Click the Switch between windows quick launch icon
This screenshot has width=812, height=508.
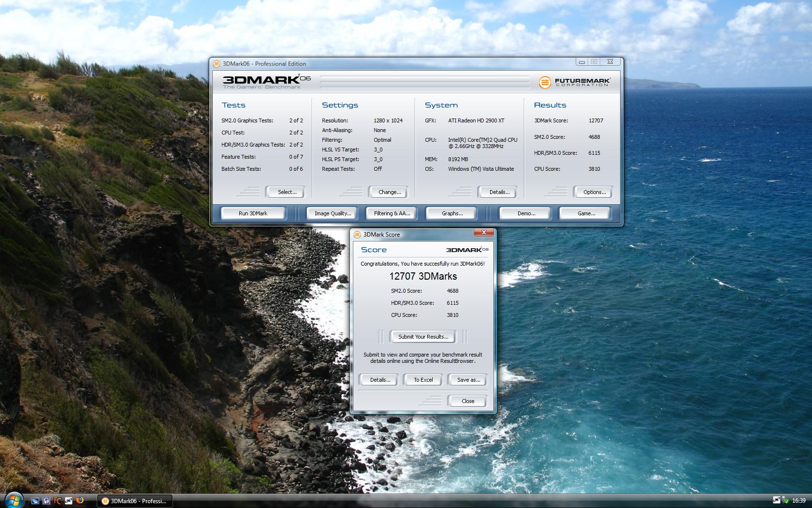coord(35,501)
